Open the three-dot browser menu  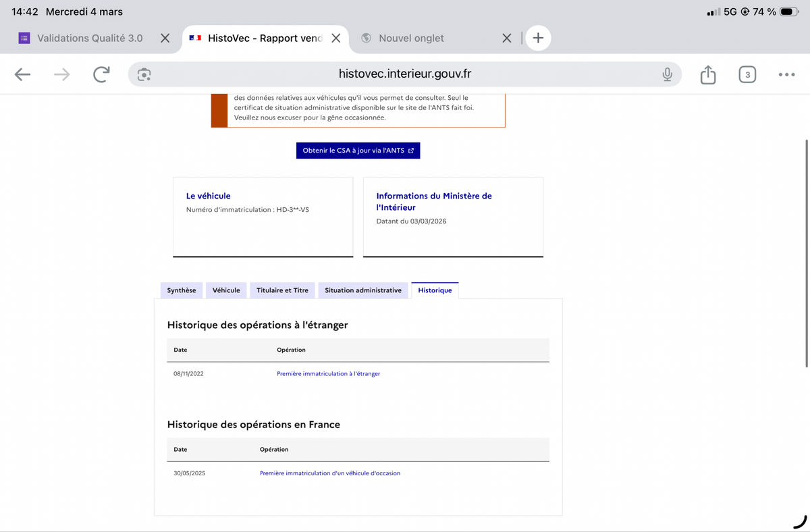tap(786, 75)
